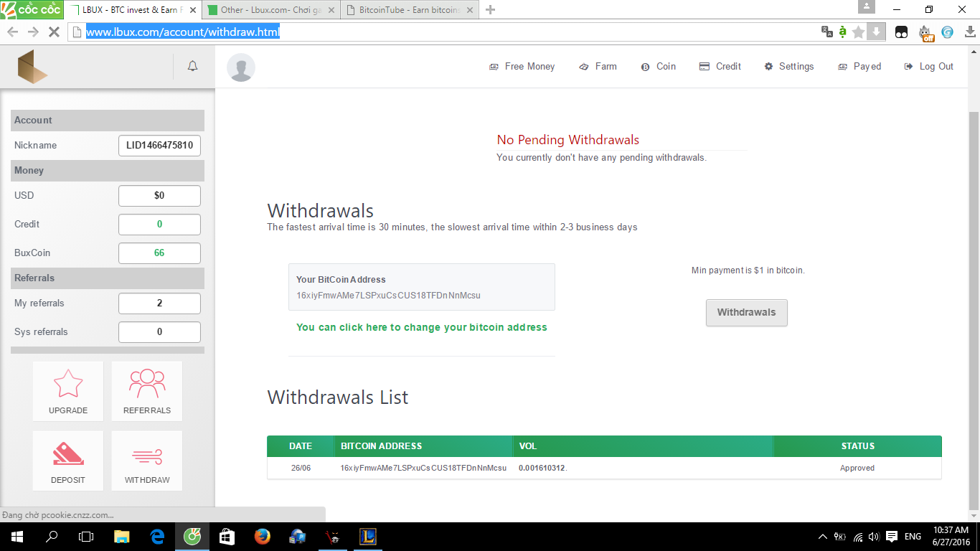This screenshot has width=980, height=551.
Task: Open the taskbar clock showing 10:37 AM
Action: click(951, 537)
